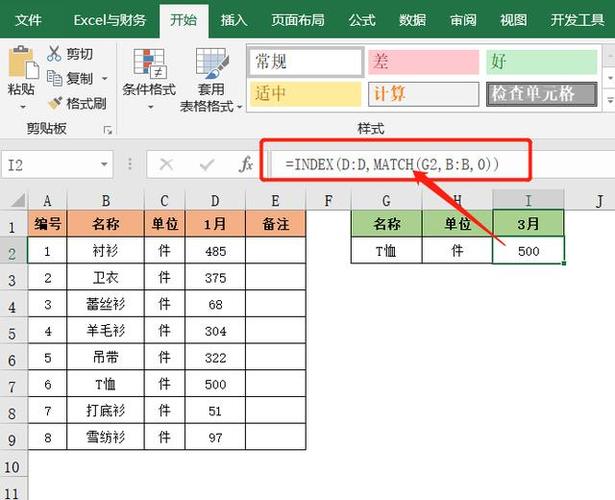The height and width of the screenshot is (500, 615).
Task: Click the 剪切 (Cut) label
Action: click(x=80, y=54)
